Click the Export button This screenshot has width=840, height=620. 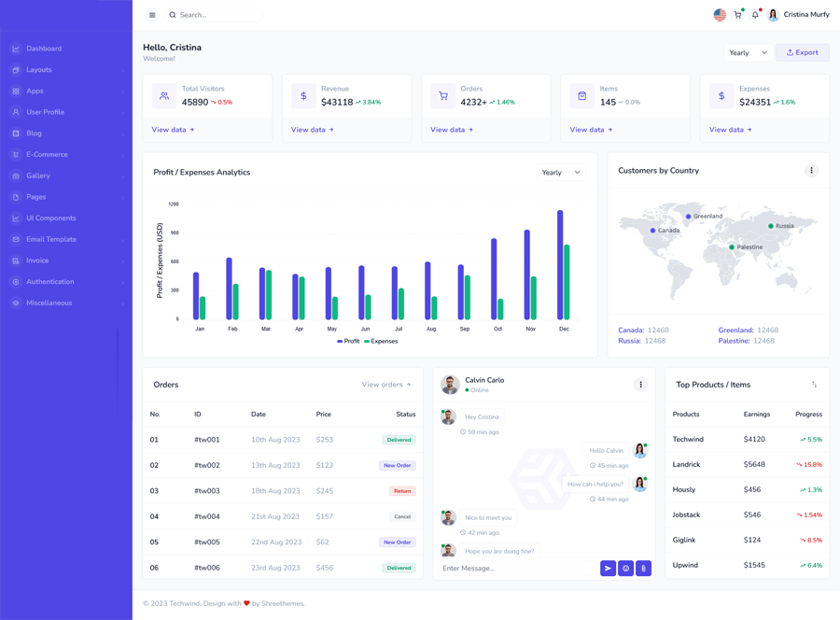pos(802,53)
